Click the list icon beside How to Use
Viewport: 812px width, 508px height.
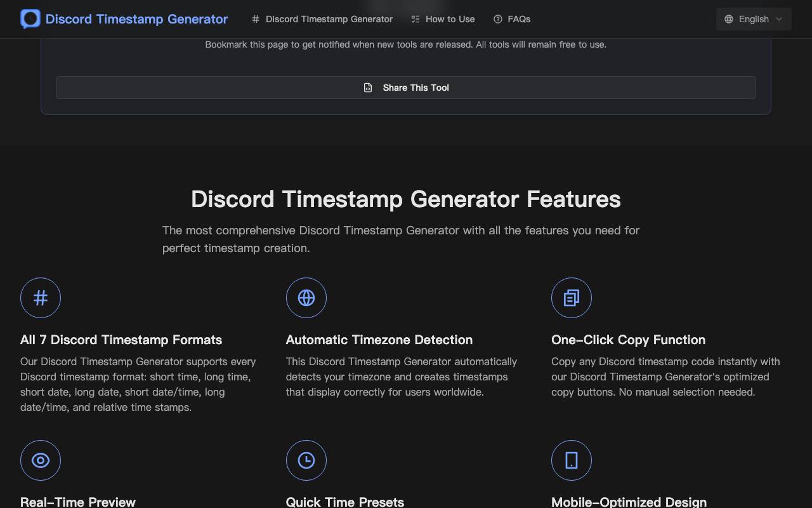coord(416,19)
